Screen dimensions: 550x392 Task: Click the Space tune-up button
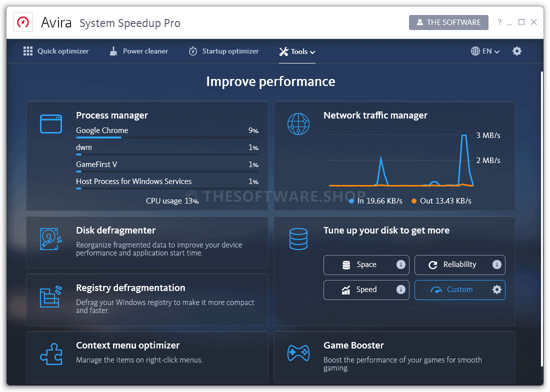tap(366, 264)
